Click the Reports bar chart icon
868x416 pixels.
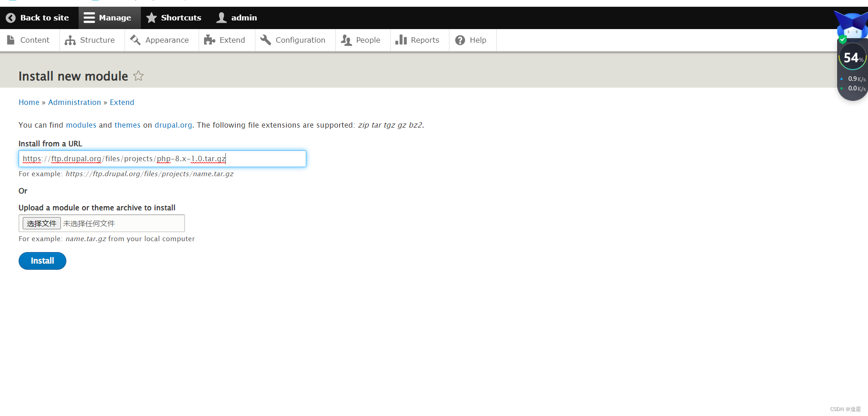(x=401, y=40)
